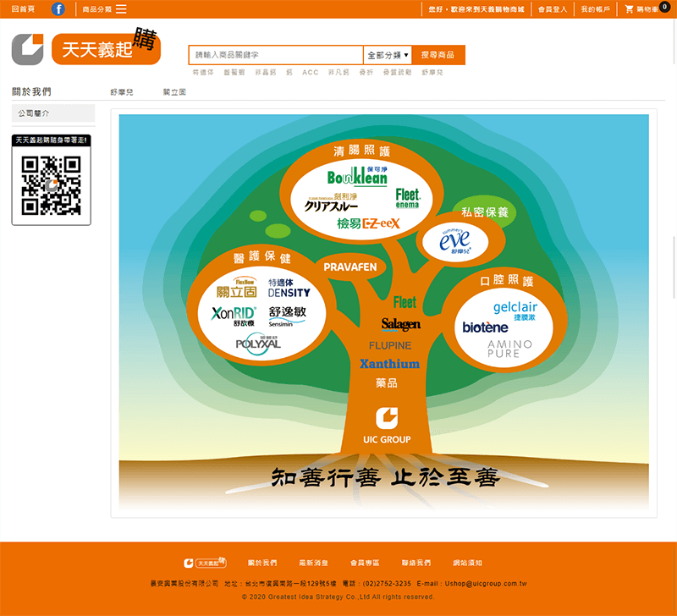Click the grey UIC logo icon in header
This screenshot has width=677, height=616.
click(x=28, y=50)
